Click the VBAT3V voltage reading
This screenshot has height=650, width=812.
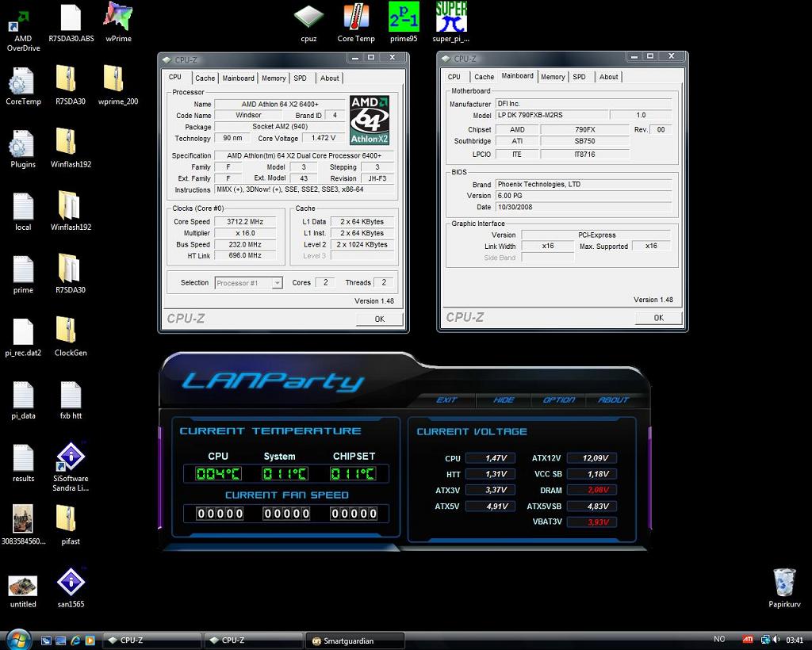592,522
